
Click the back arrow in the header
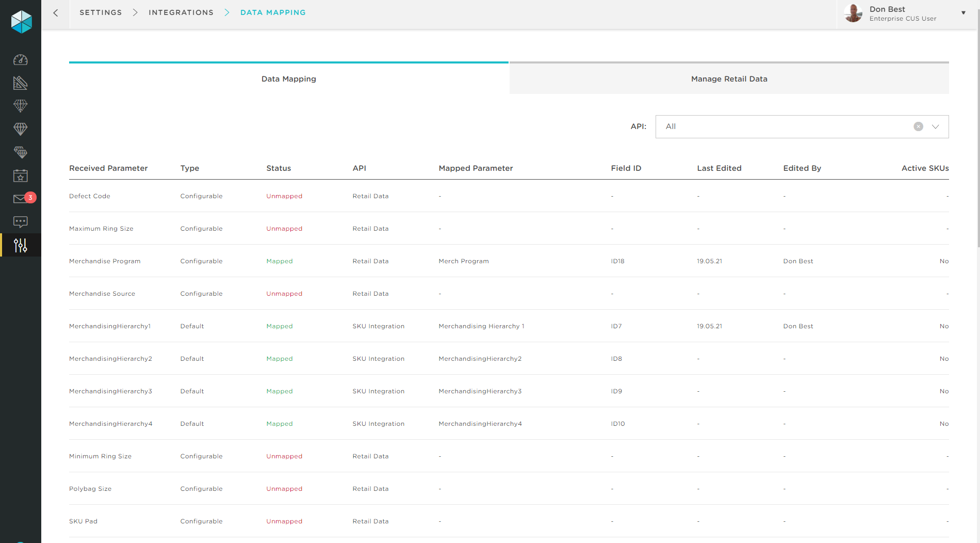[56, 13]
